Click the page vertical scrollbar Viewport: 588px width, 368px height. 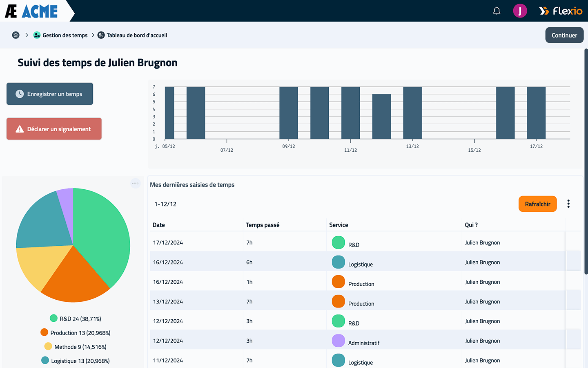point(586,162)
